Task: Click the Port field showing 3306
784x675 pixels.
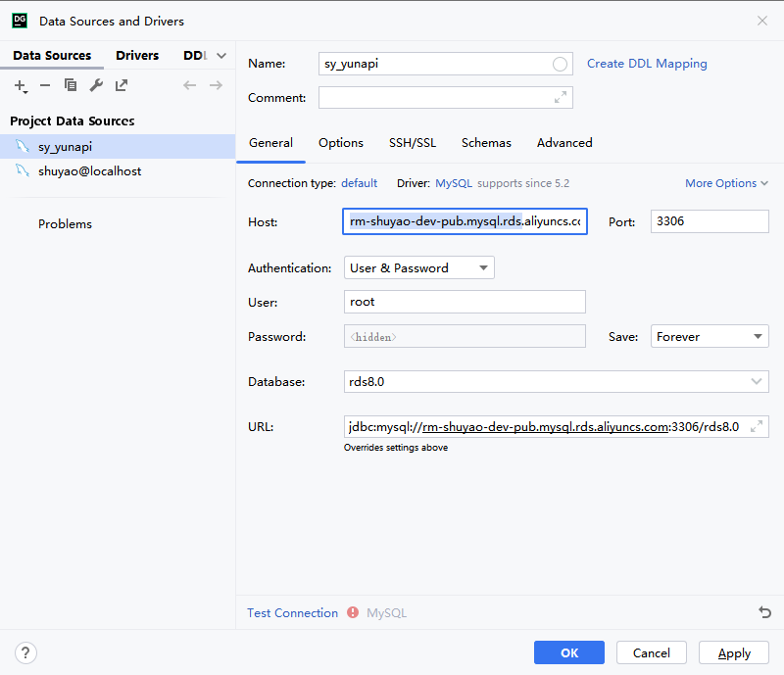Action: [710, 221]
